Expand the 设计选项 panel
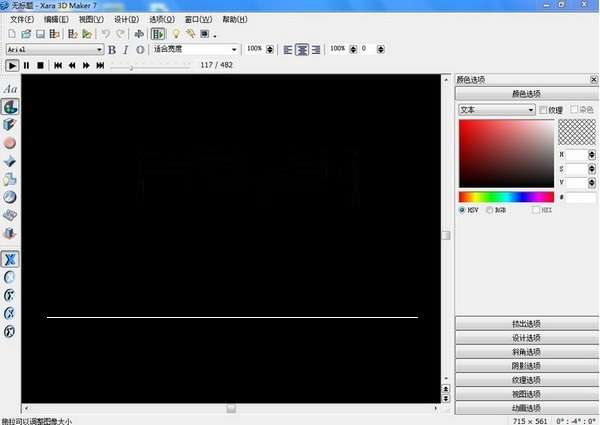Image resolution: width=600 pixels, height=425 pixels. click(527, 338)
